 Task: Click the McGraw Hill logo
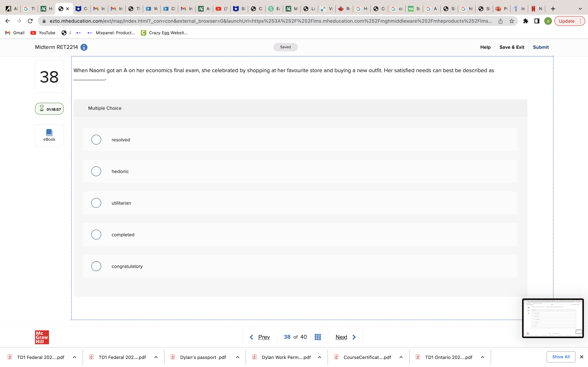pos(42,337)
